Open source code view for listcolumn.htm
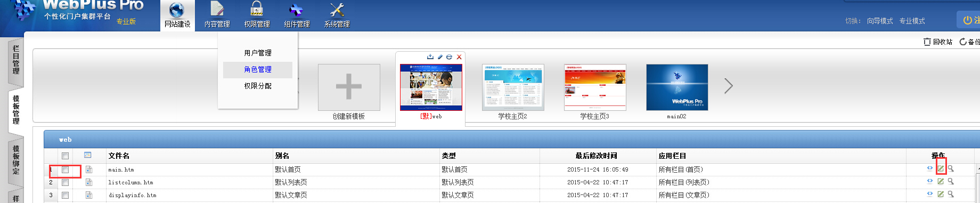Viewport: 980px width, 203px height. pos(930,181)
